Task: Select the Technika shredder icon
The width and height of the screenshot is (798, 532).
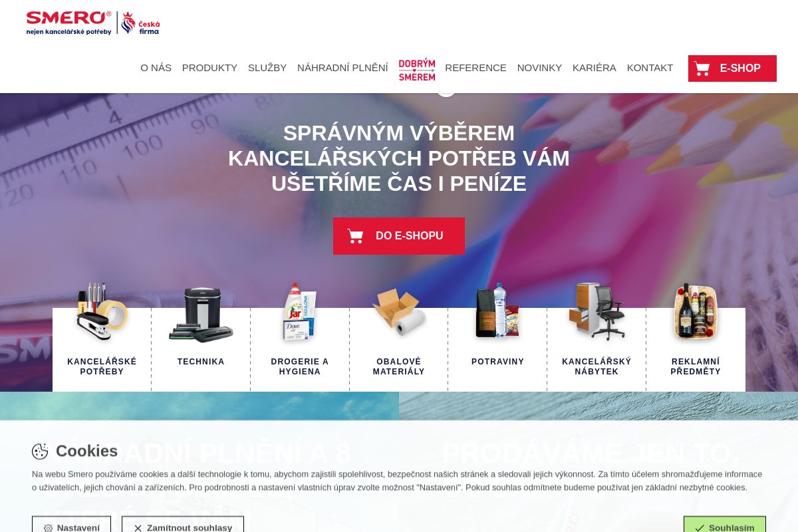Action: coord(201,315)
